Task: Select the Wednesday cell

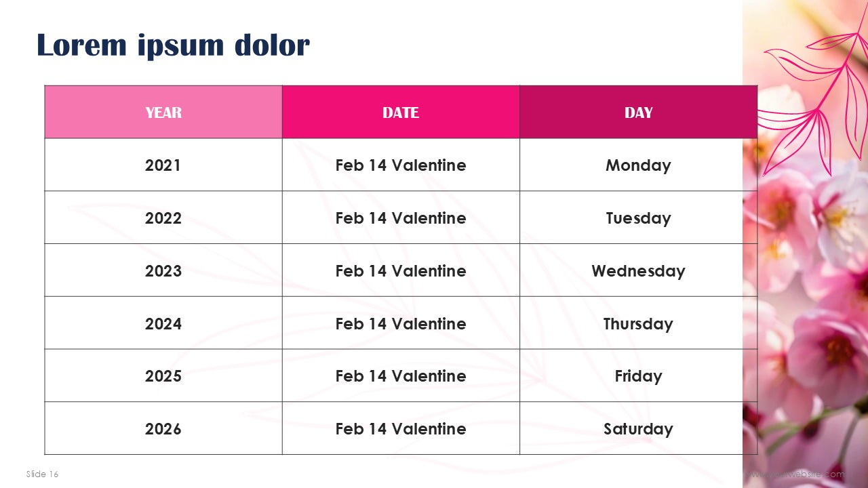Action: tap(638, 270)
